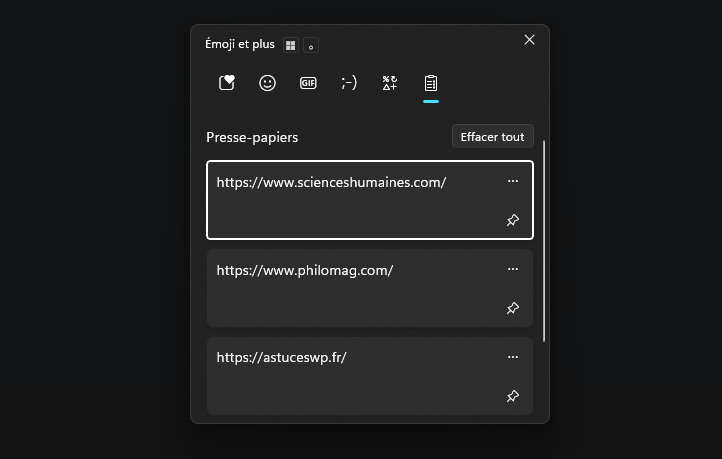Image resolution: width=722 pixels, height=459 pixels.
Task: Click the period key hint icon
Action: coord(311,45)
